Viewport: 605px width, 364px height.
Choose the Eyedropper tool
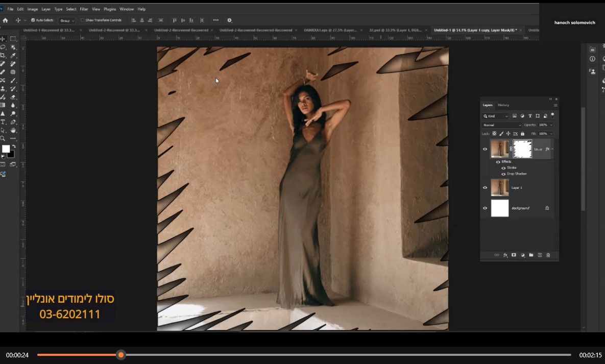coord(13,55)
